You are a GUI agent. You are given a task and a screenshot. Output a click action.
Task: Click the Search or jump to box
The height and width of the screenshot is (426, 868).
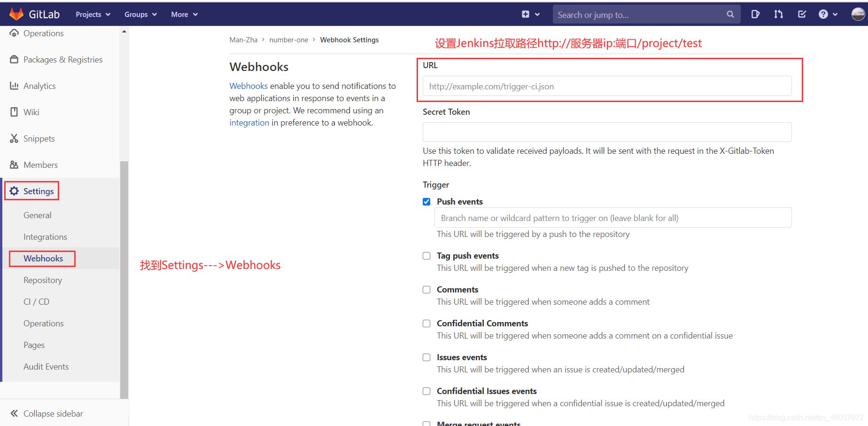pos(646,15)
